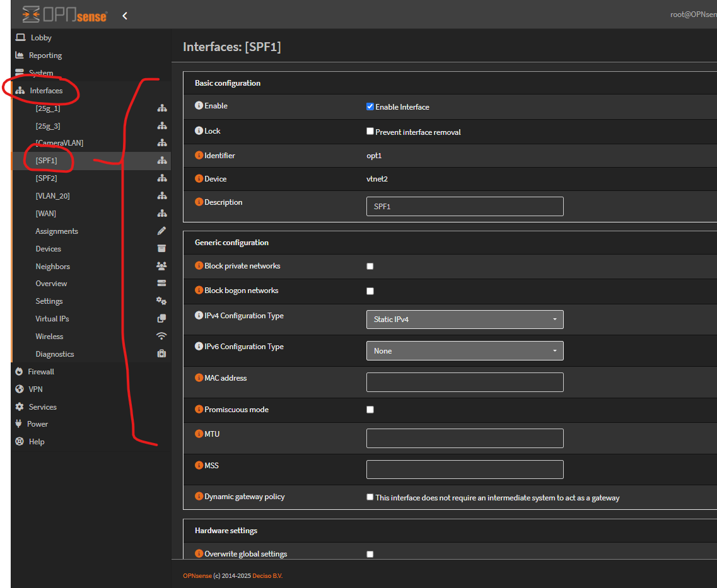Image resolution: width=717 pixels, height=588 pixels.
Task: Check Prevent interface removal
Action: [x=370, y=130]
